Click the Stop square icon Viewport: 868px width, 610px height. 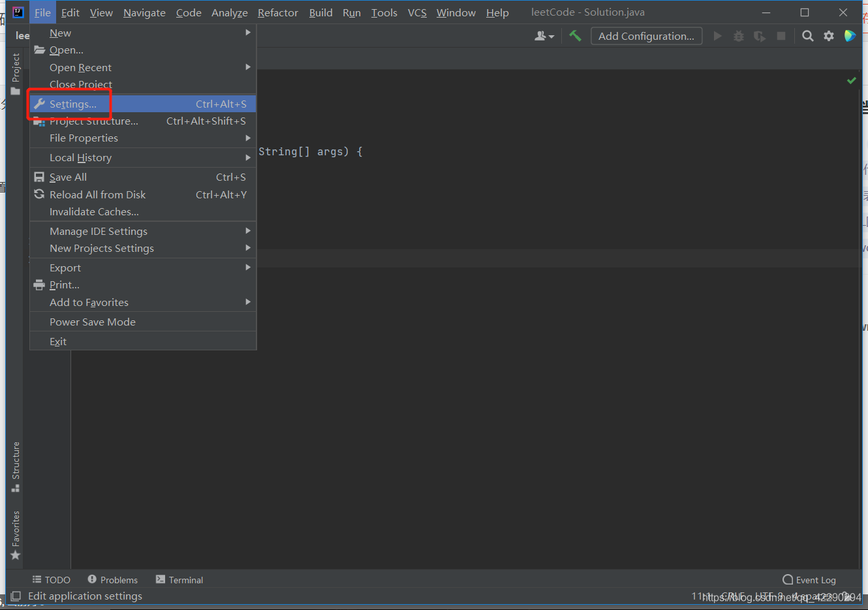point(781,36)
